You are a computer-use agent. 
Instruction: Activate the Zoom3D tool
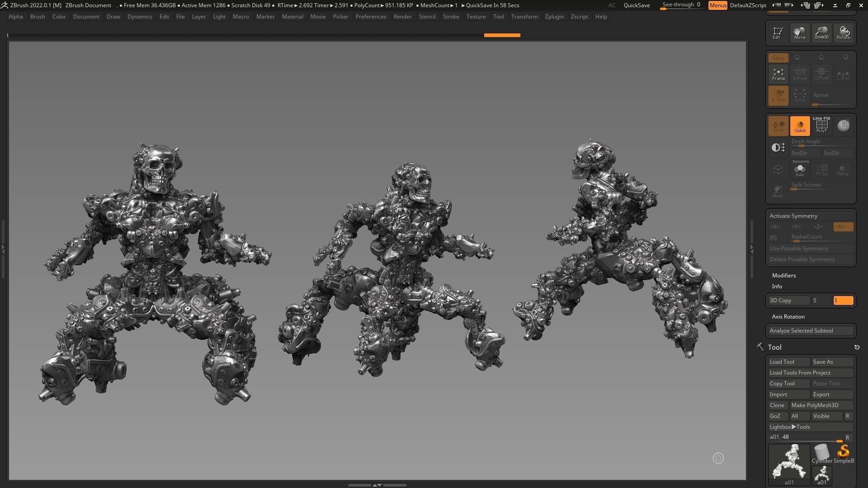pos(821,33)
